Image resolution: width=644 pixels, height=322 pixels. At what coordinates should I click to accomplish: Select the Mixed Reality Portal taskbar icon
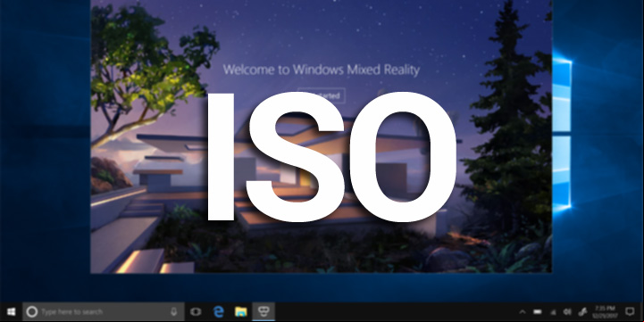(263, 312)
